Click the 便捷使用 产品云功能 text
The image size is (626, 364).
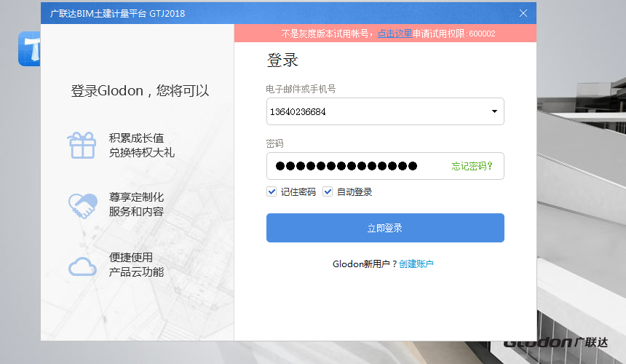pos(136,264)
